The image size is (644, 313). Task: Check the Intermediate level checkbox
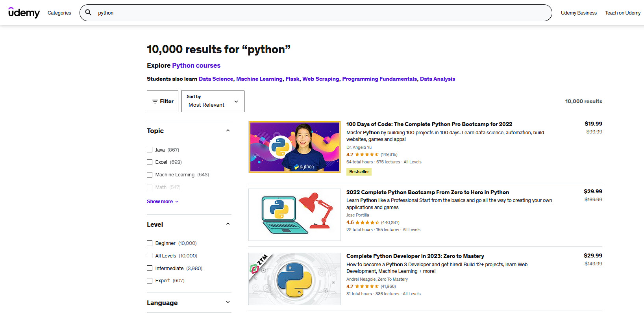pos(150,269)
